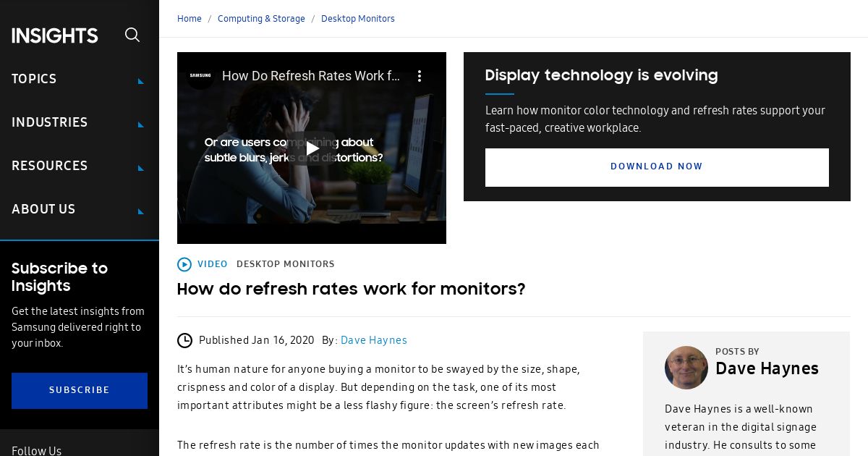Open the INDUSTRIES sidebar menu item
Image resolution: width=868 pixels, height=456 pixels.
50,122
